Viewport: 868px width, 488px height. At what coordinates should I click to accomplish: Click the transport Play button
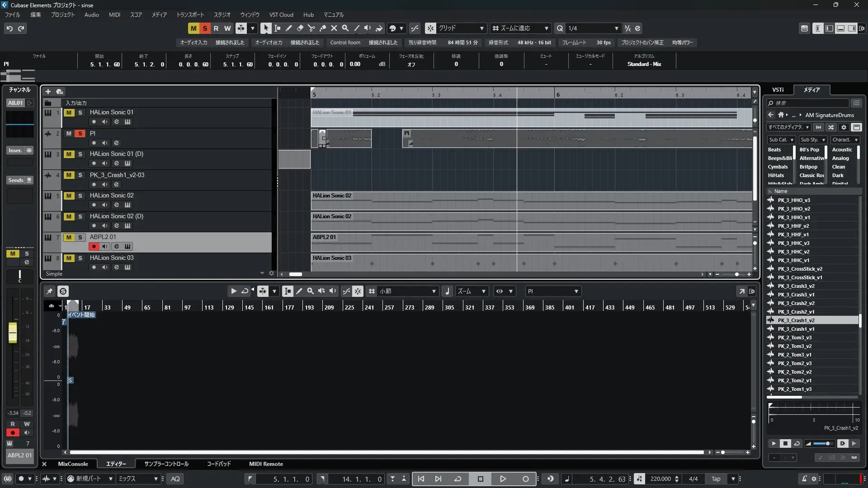503,479
